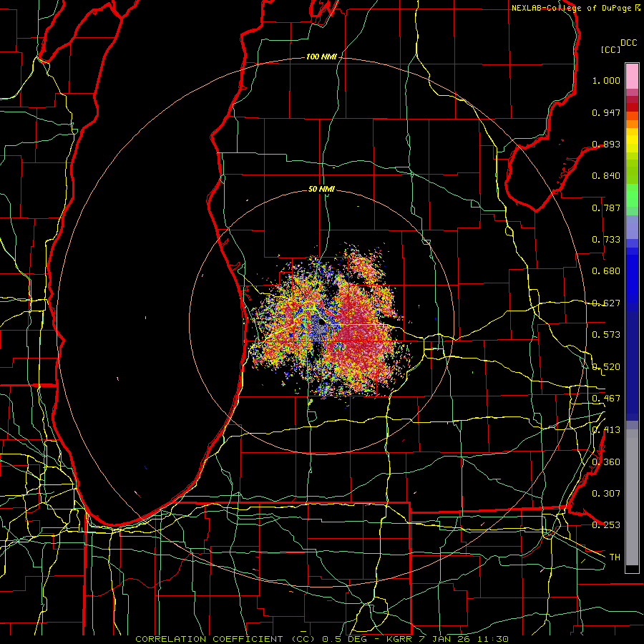Click the 0.307 scale value
Image resolution: width=644 pixels, height=644 pixels.
606,494
